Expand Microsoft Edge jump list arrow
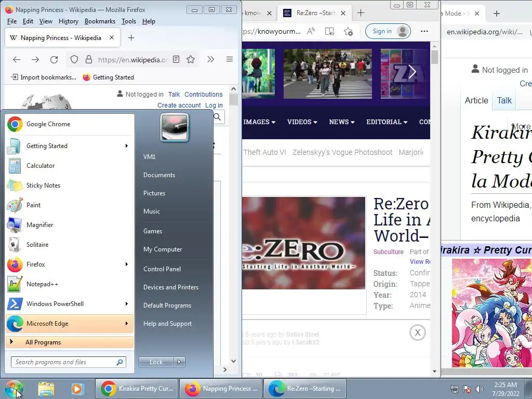Image resolution: width=532 pixels, height=399 pixels. pos(127,323)
